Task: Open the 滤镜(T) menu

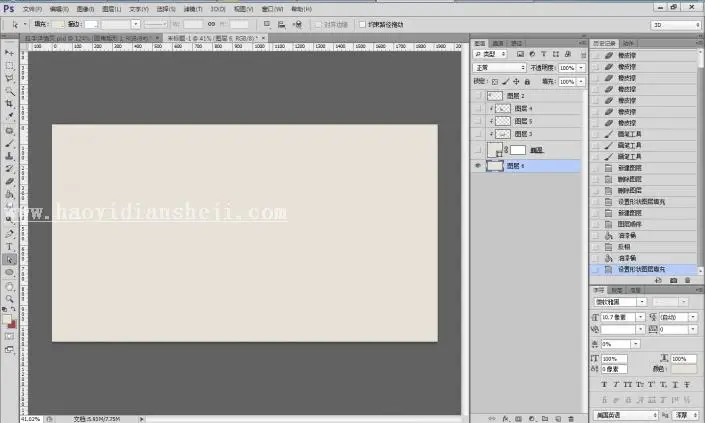Action: [192, 9]
